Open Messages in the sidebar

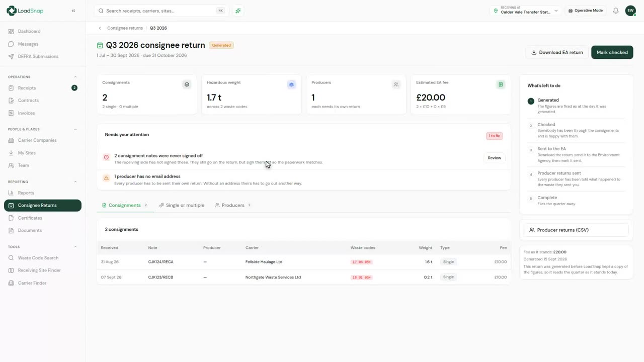tap(43, 44)
